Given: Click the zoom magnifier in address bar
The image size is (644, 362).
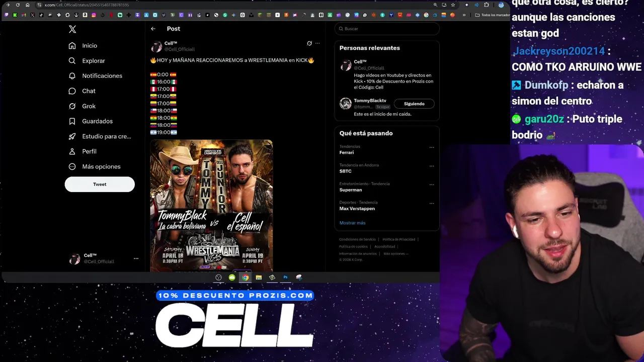Looking at the screenshot, I should (435, 5).
